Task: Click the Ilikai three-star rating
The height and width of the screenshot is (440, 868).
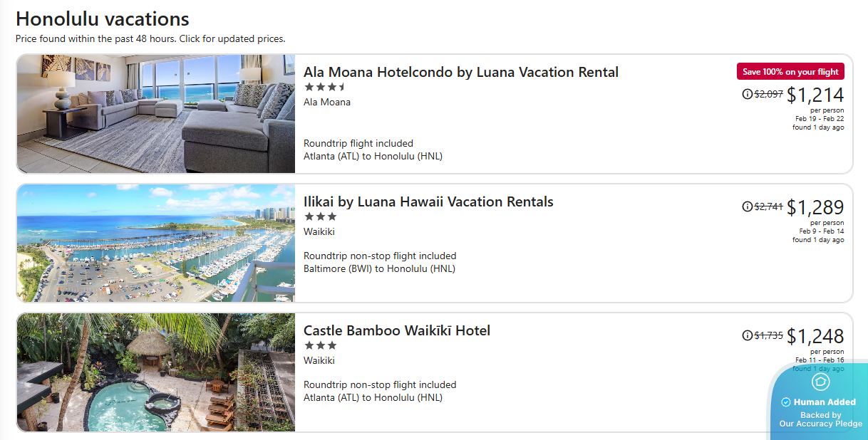Action: [x=320, y=216]
